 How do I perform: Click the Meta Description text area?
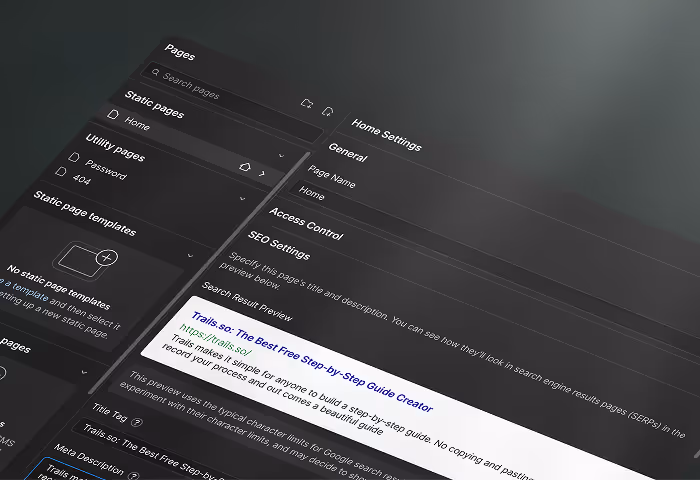[x=67, y=469]
